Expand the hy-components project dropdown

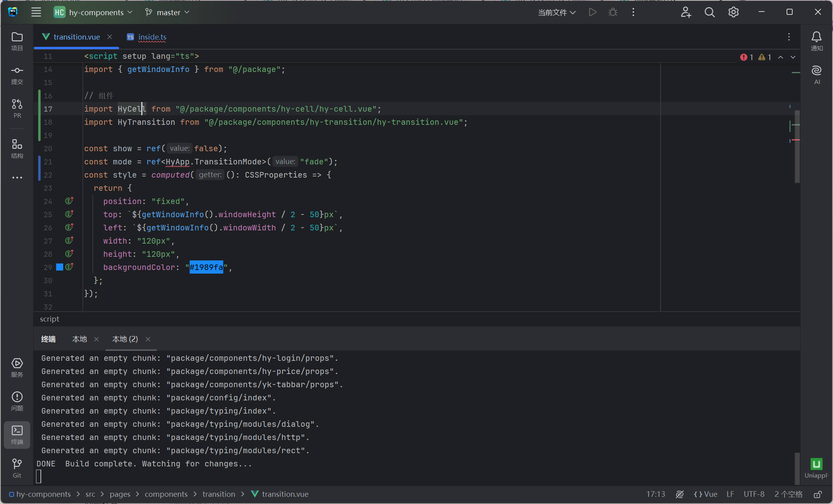click(96, 12)
